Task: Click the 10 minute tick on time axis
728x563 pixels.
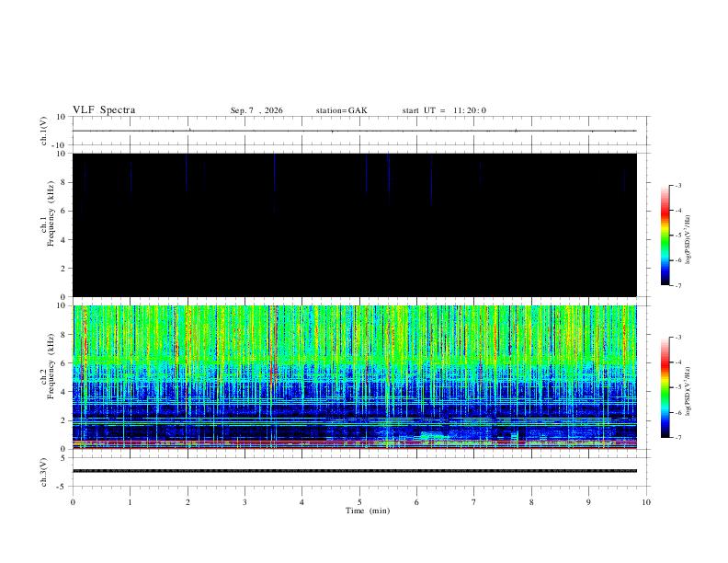Action: [646, 502]
